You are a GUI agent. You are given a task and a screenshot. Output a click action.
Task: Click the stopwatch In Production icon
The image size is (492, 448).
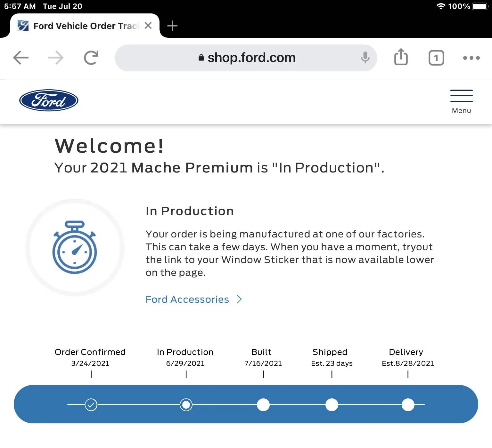(75, 247)
